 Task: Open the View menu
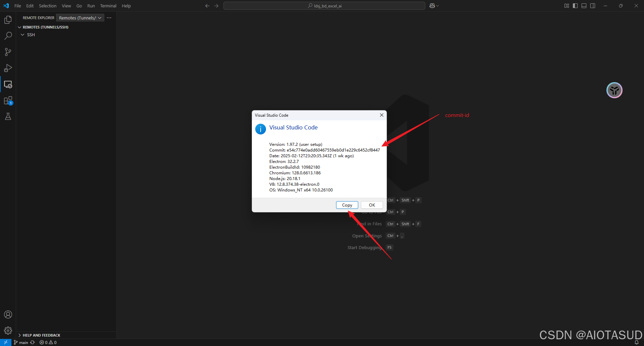66,6
